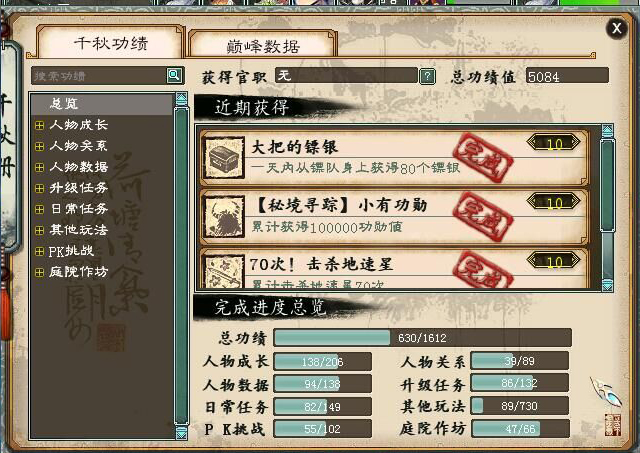
Task: Click the down arrow of recent achievements scrollbar
Action: click(607, 284)
